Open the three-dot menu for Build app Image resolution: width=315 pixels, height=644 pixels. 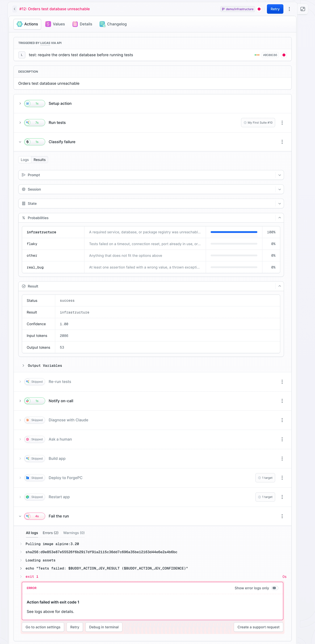click(282, 458)
